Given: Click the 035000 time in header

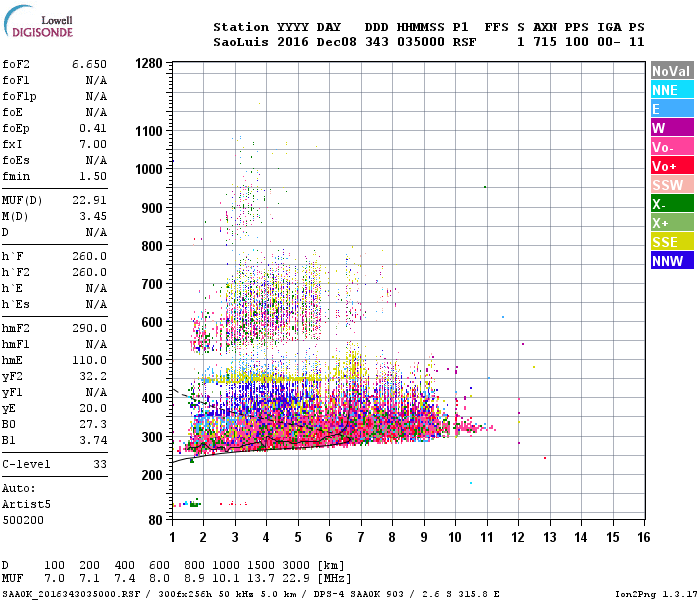Looking at the screenshot, I should point(421,42).
